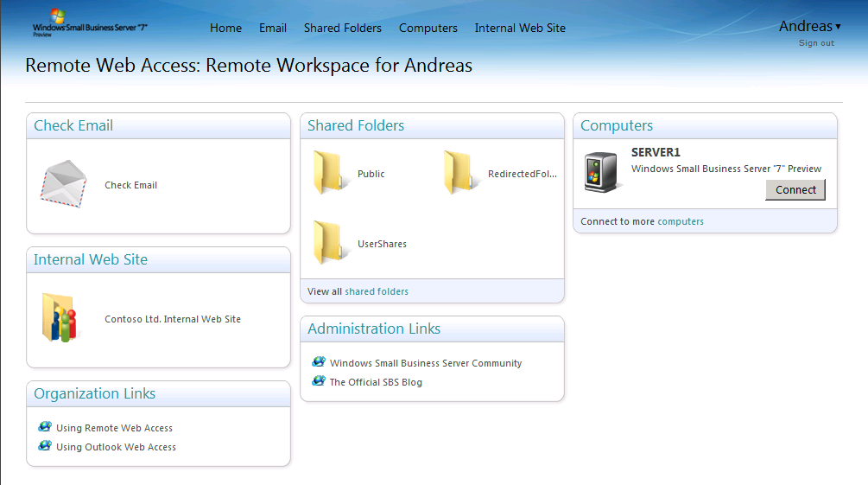Click the Windows Small Business Server logo

90,24
